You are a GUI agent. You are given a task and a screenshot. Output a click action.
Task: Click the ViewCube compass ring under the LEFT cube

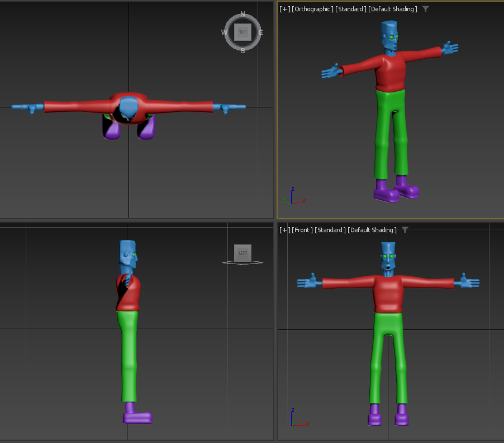click(x=243, y=263)
